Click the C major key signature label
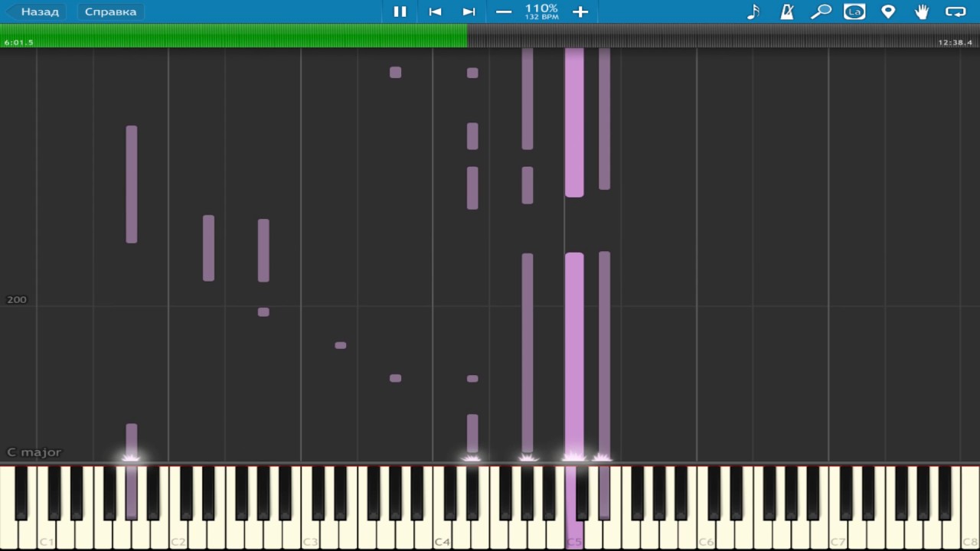The height and width of the screenshot is (551, 980). coord(34,452)
